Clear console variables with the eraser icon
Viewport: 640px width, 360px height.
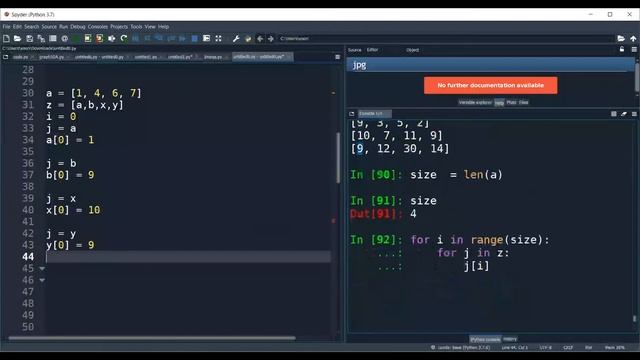pyautogui.click(x=624, y=114)
